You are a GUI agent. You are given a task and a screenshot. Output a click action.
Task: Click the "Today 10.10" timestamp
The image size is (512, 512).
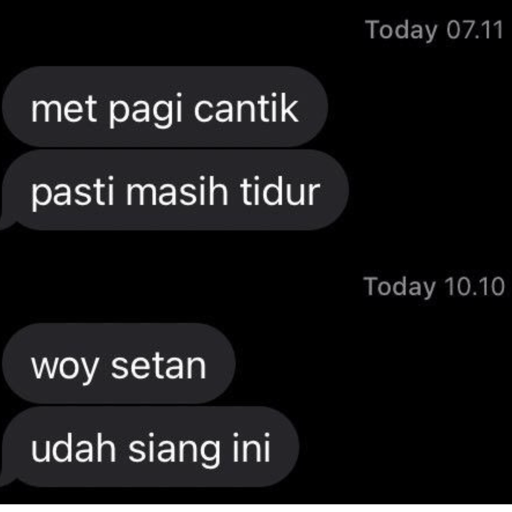(x=434, y=287)
